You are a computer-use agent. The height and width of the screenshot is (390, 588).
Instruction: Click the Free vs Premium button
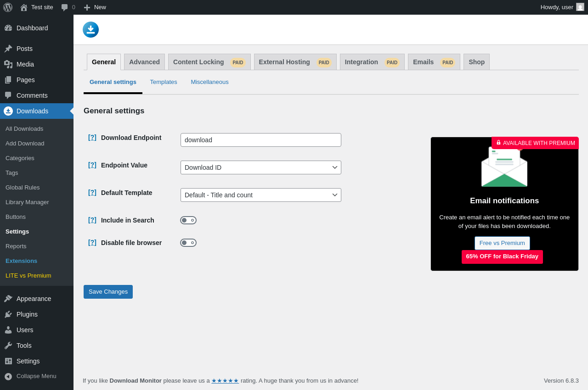coord(502,243)
